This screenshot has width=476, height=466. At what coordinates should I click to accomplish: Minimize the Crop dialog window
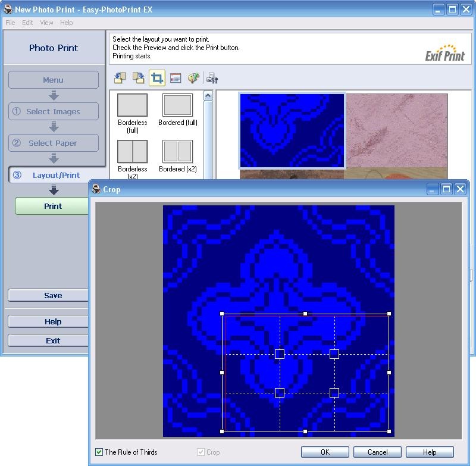coord(433,189)
